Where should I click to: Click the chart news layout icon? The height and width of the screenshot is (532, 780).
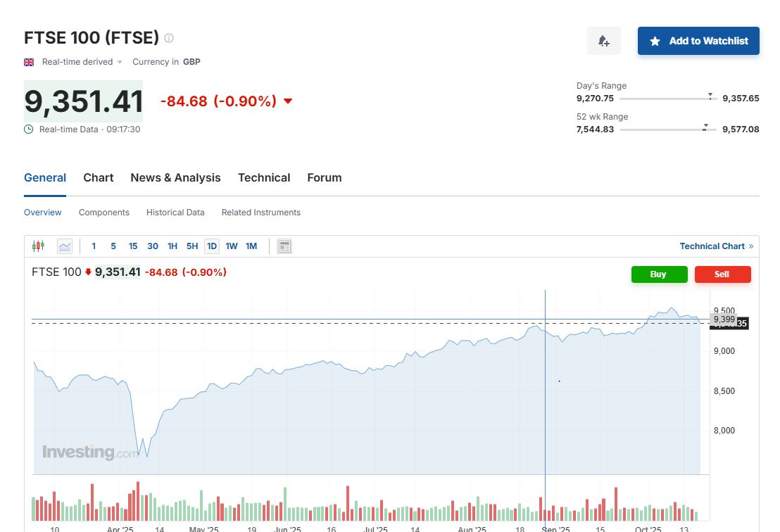click(x=284, y=246)
